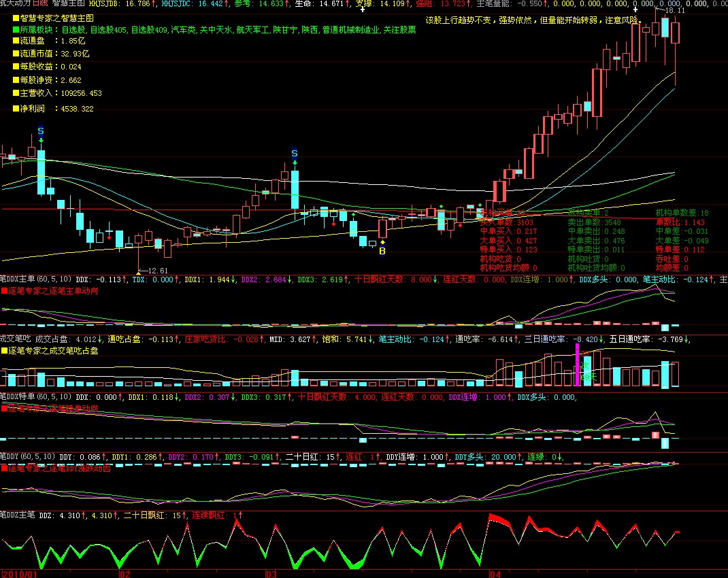Image resolution: width=728 pixels, height=578 pixels.
Task: Click the 笔DDX特单(60,5,10) indicator header
Action: coord(36,397)
